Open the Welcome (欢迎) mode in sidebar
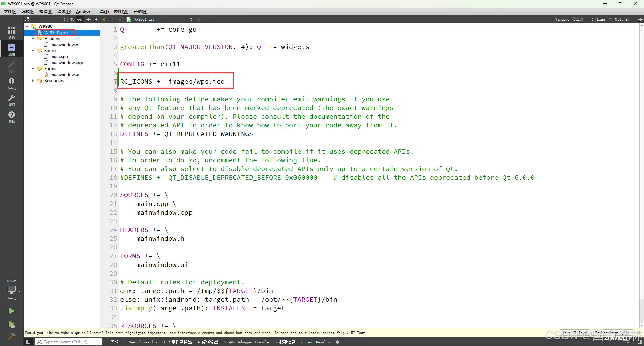This screenshot has width=644, height=346. pos(12,33)
